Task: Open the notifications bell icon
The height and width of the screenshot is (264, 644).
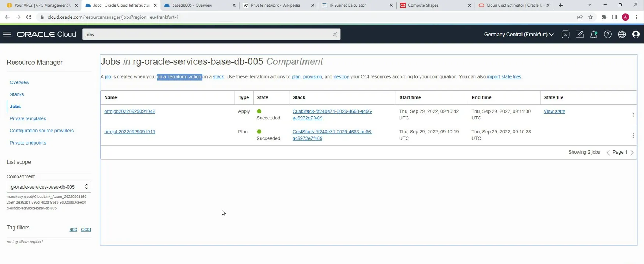Action: (x=594, y=34)
